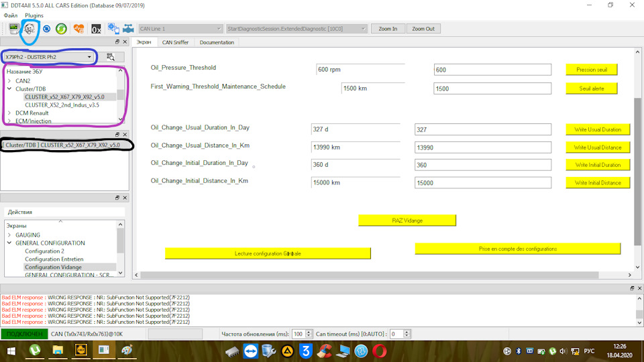Open Opera browser from the taskbar

click(x=380, y=351)
